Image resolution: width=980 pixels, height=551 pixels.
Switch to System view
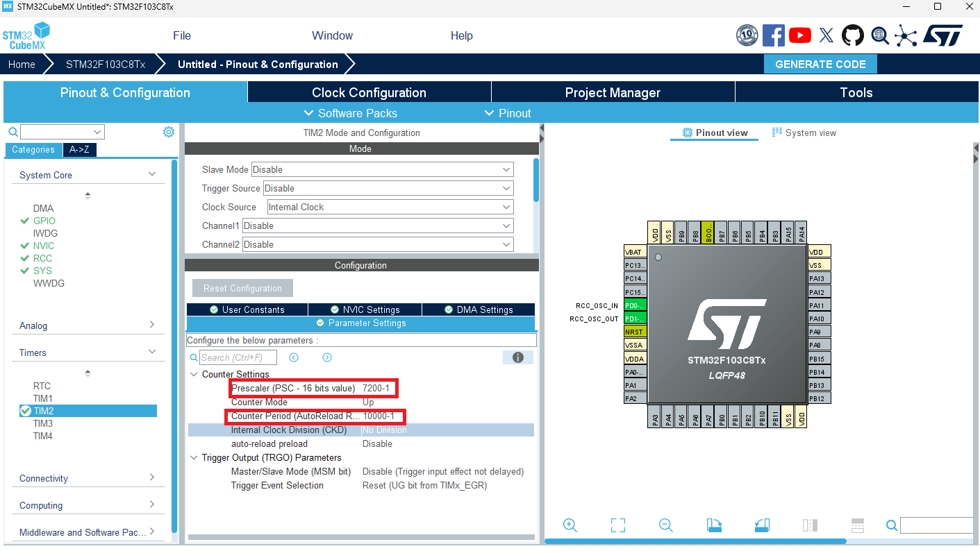(804, 133)
